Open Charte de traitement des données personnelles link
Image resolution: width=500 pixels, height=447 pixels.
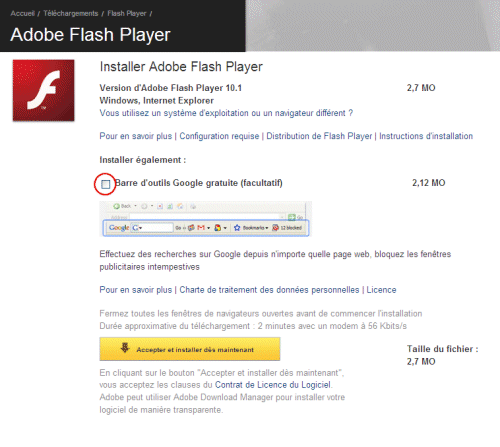tap(269, 290)
